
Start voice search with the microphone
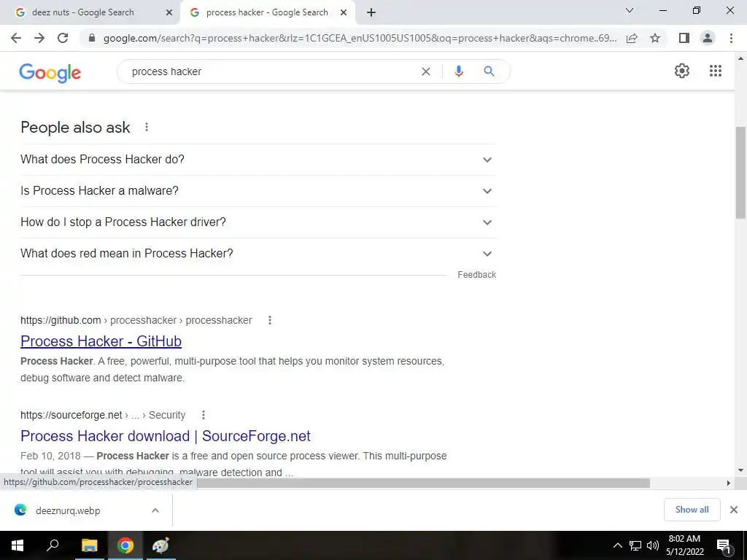click(x=459, y=71)
